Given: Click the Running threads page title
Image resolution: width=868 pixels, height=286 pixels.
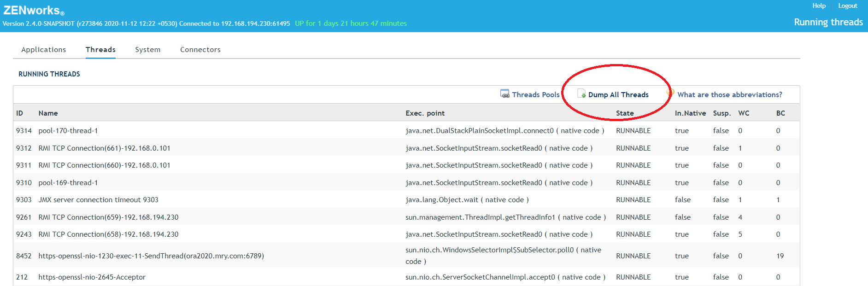Looking at the screenshot, I should tap(828, 22).
